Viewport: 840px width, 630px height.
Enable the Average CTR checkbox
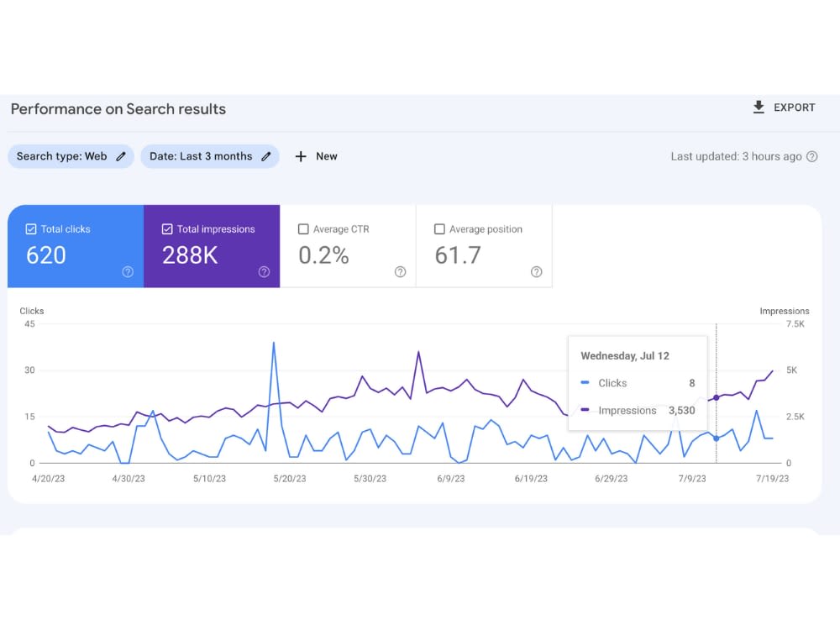[303, 229]
